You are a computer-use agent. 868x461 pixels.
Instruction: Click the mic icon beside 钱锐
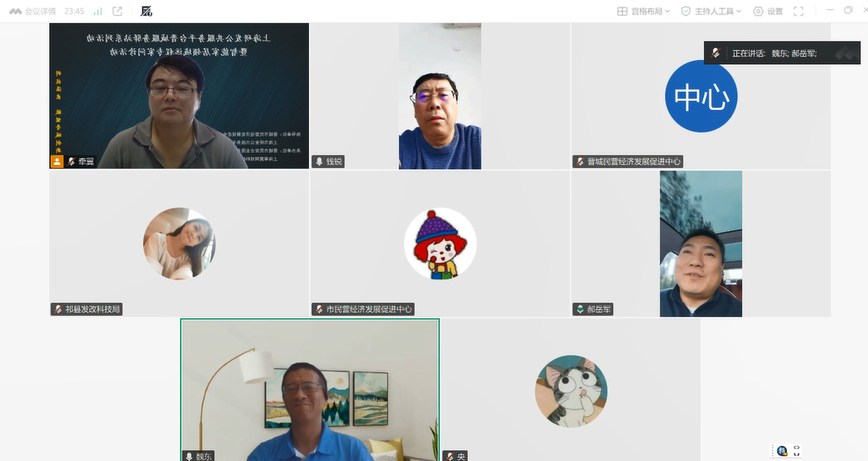click(x=319, y=161)
